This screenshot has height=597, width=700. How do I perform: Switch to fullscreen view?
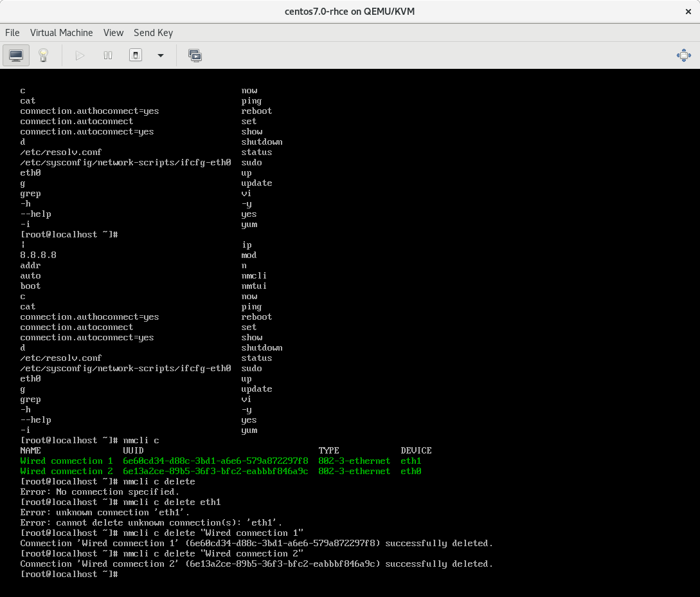coord(683,55)
